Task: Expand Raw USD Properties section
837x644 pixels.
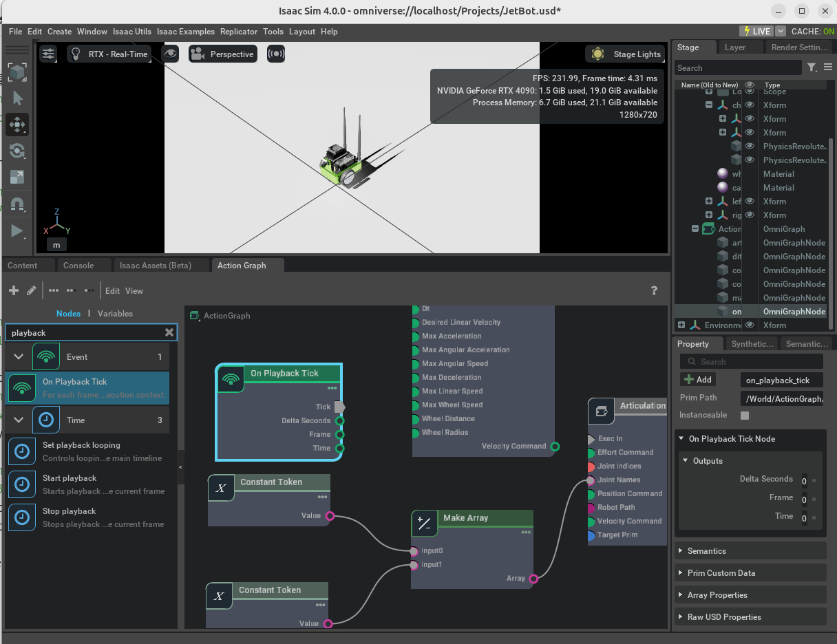Action: [x=750, y=616]
